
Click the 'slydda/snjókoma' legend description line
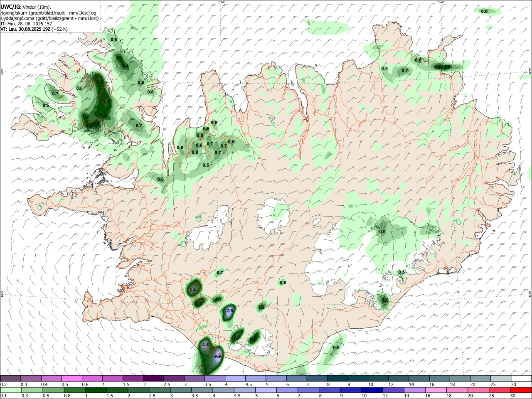coord(49,18)
